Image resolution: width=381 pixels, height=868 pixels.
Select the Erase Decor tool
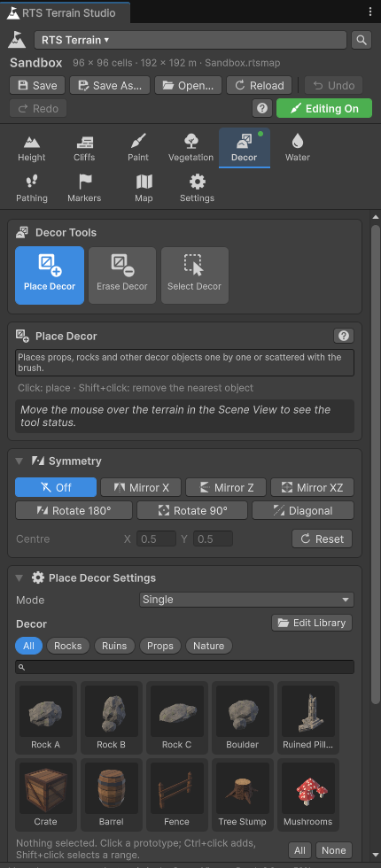122,275
